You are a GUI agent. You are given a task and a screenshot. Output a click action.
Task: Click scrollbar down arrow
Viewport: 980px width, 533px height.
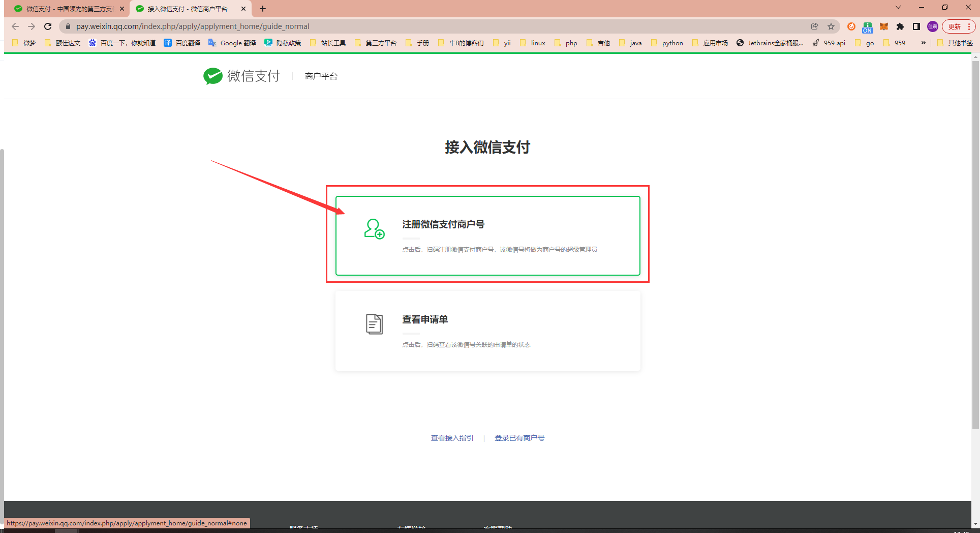[975, 524]
